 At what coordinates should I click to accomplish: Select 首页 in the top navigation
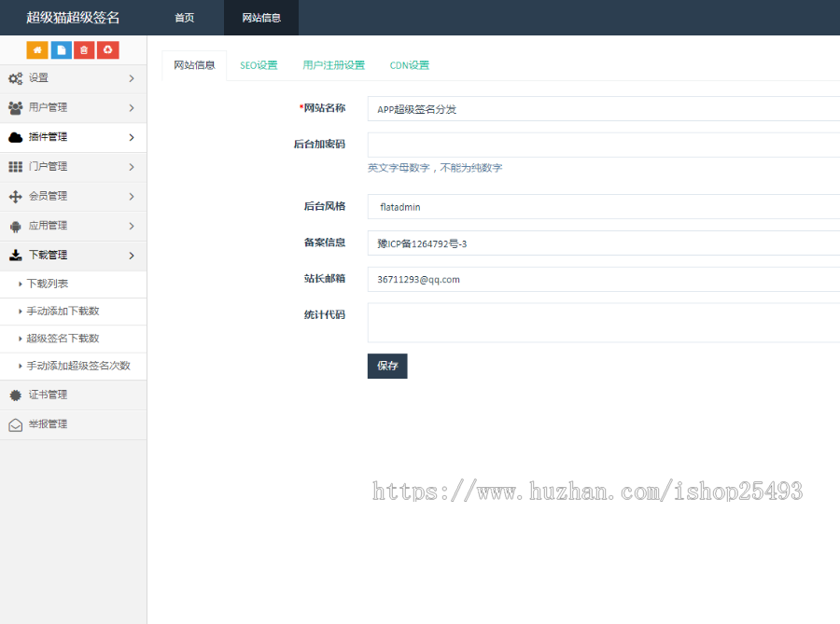(x=183, y=17)
